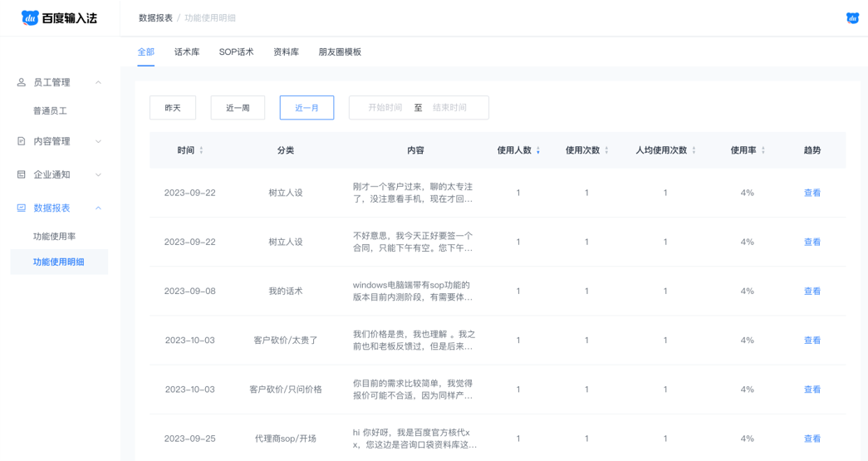Switch to the 话术库 tab
Viewport: 868px width, 461px height.
click(x=187, y=51)
